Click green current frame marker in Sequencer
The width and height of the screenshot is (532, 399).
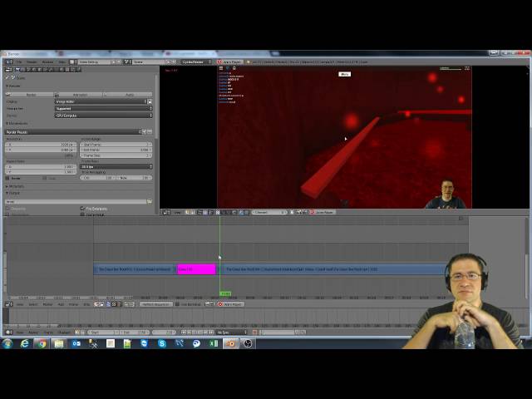coord(225,293)
